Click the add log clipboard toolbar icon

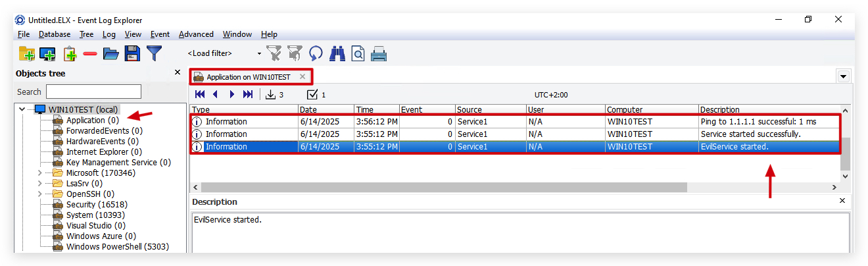tap(70, 53)
